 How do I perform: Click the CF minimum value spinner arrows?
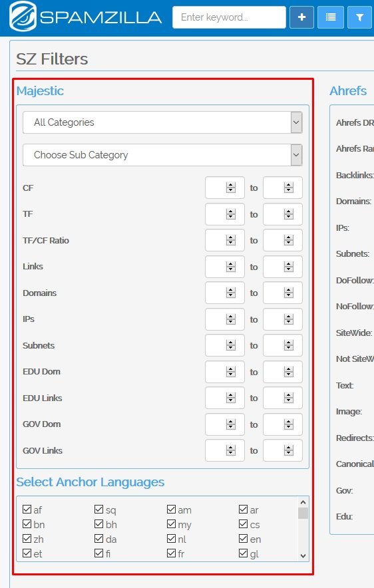(x=231, y=188)
